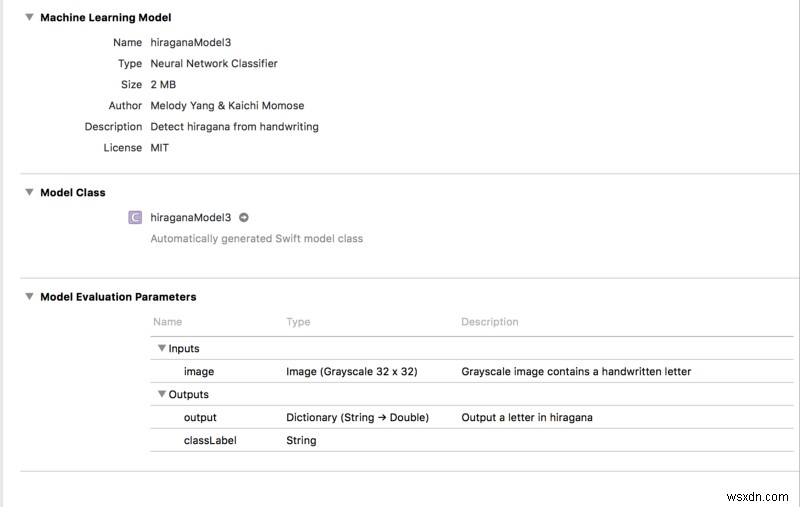Collapse the Model Class section triangle
The image size is (800, 507).
28,193
